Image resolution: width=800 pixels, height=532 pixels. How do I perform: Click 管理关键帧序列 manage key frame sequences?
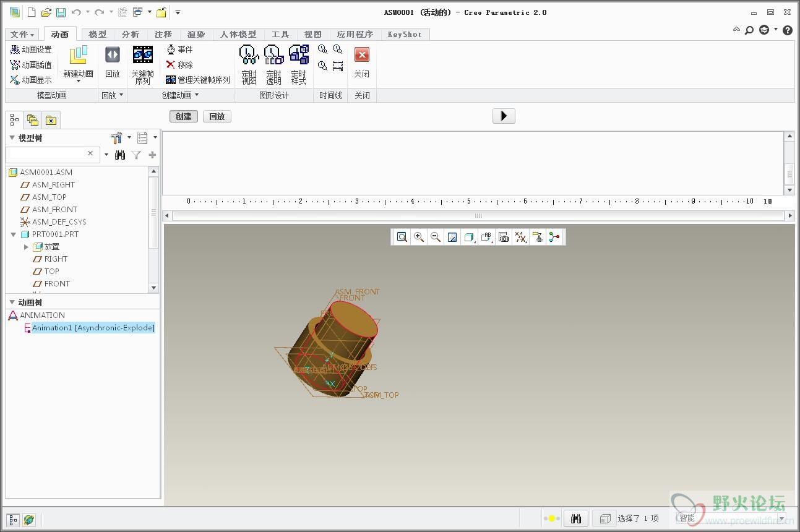[198, 80]
